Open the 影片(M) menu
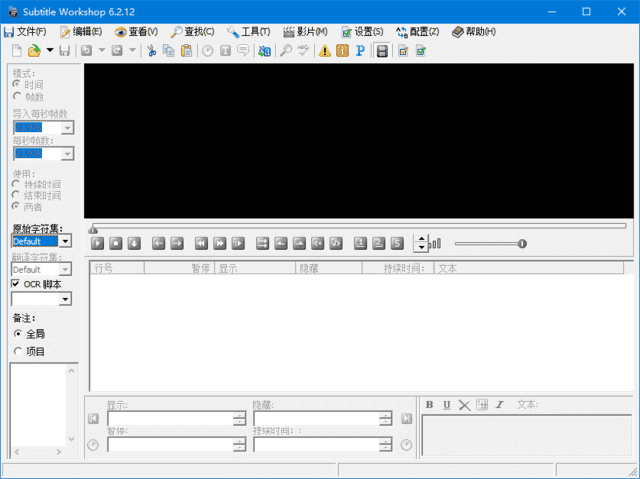This screenshot has width=640, height=479. click(306, 31)
